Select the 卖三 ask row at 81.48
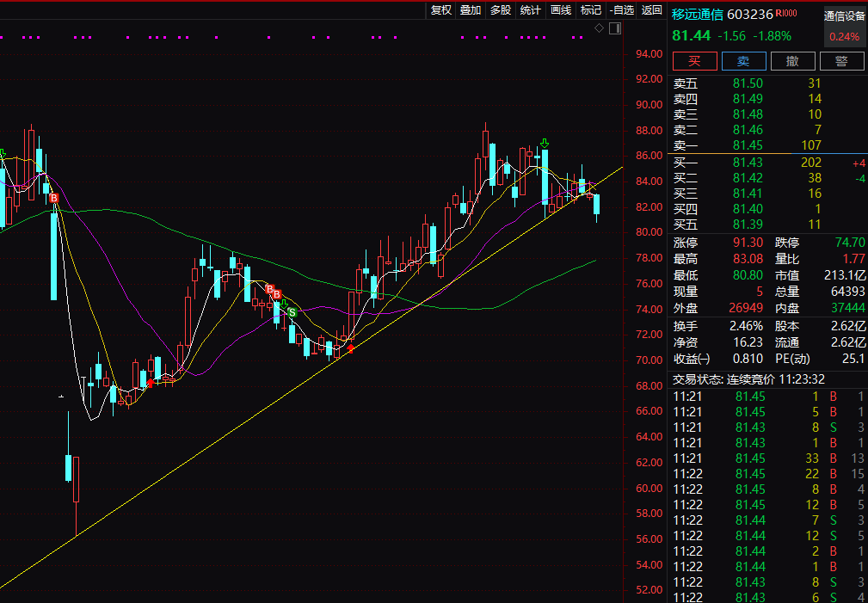 click(x=767, y=114)
